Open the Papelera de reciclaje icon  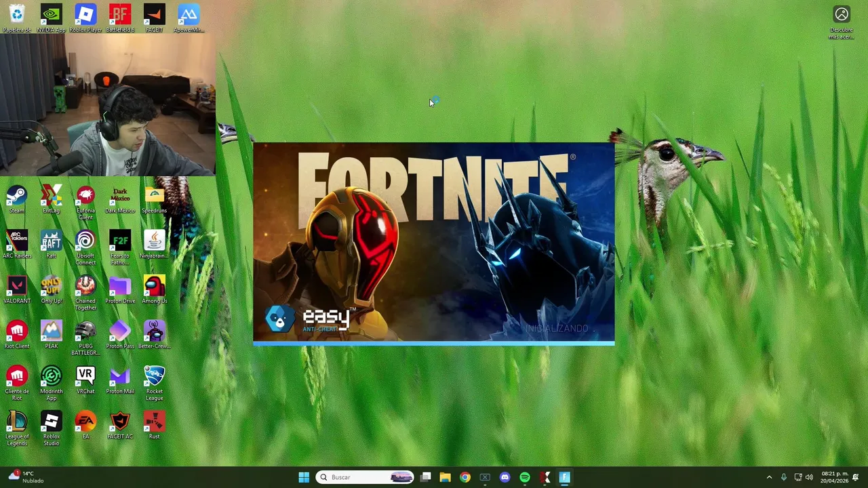pyautogui.click(x=17, y=18)
